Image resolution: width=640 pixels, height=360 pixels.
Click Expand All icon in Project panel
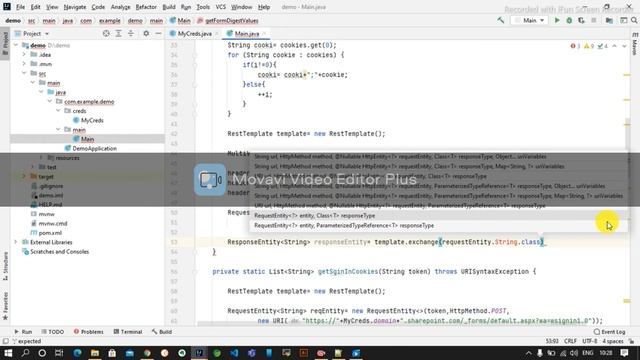118,33
